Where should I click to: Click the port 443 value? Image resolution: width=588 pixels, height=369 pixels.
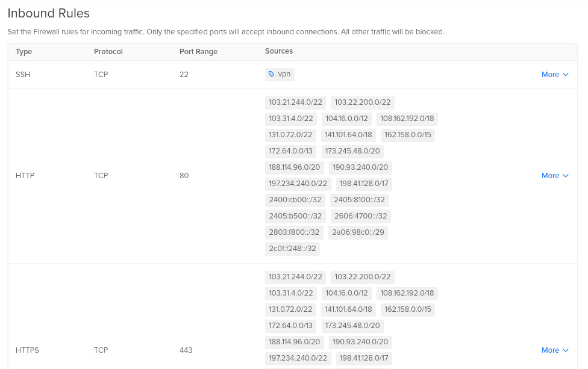(186, 350)
